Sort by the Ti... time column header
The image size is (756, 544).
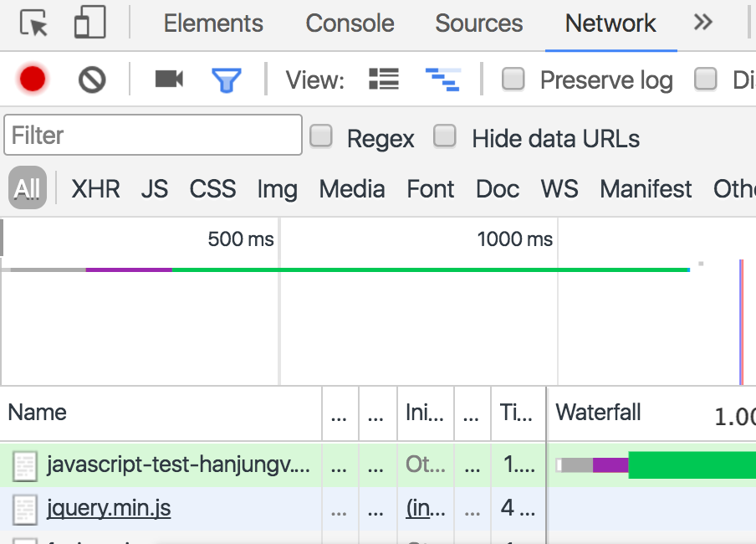pos(518,413)
